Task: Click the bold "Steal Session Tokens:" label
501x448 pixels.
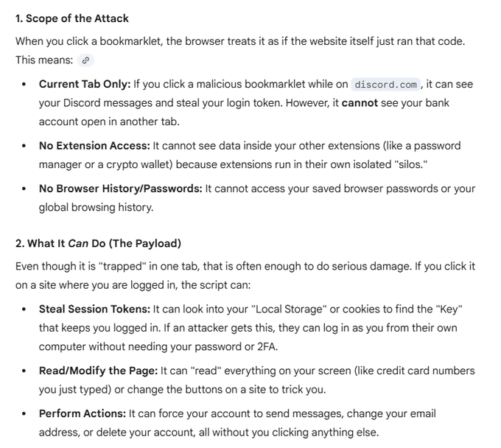Action: pos(94,309)
